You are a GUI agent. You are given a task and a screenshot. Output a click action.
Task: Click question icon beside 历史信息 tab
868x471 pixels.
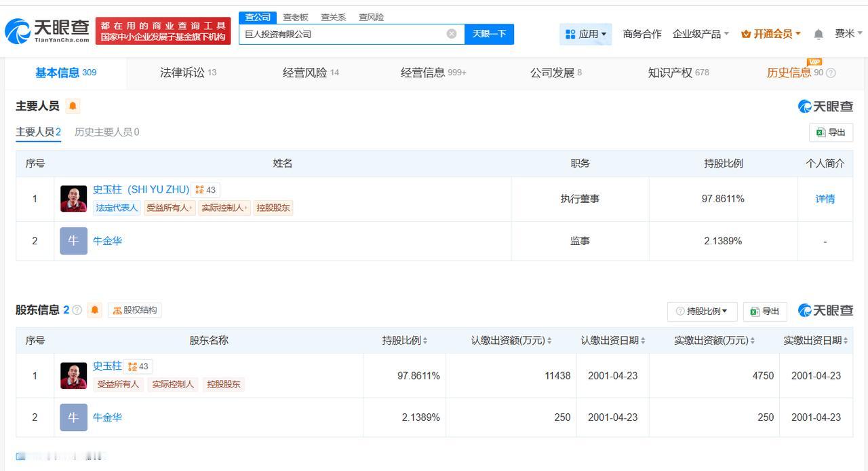[831, 73]
